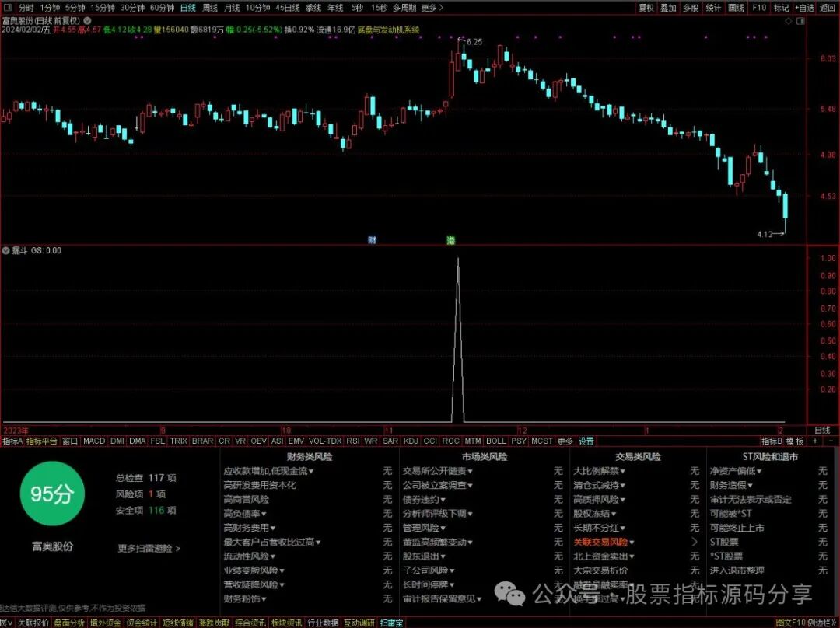Open 指标平台 indicator platform
Viewport: 840px width, 628px height.
42,441
